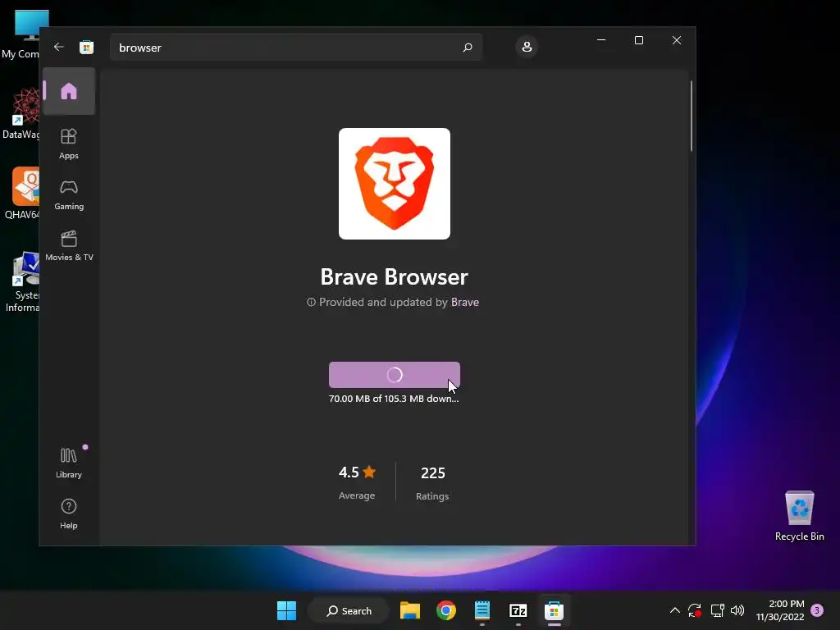Open the Movies & TV section

(69, 246)
